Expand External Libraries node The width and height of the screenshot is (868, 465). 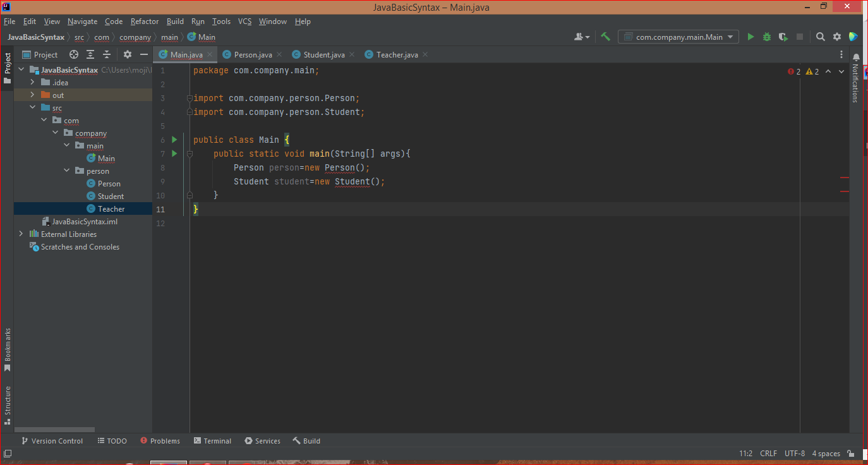pyautogui.click(x=21, y=234)
